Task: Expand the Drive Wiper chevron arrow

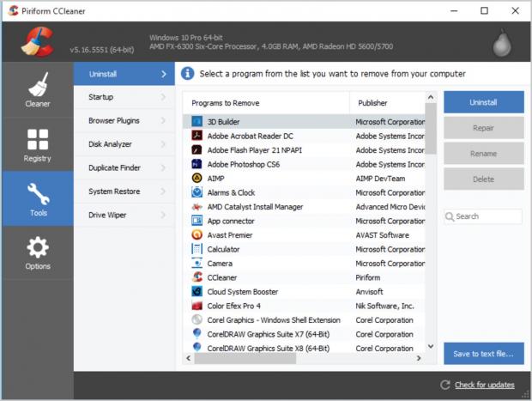Action: tap(163, 215)
